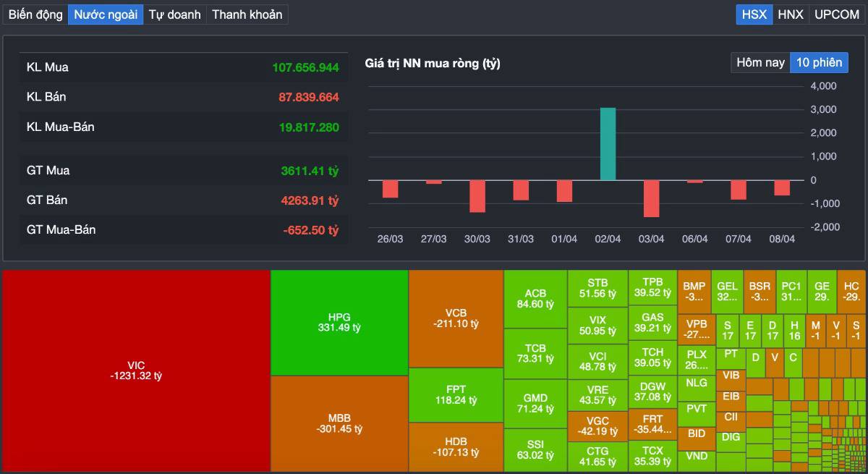Image resolution: width=868 pixels, height=474 pixels.
Task: Click the KL Mua value 107.656.944
Action: point(305,67)
